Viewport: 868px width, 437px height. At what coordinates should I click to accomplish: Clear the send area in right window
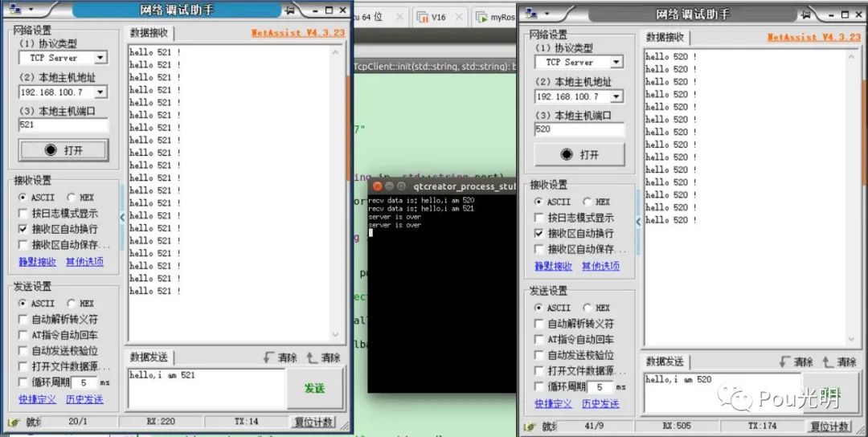coord(839,361)
